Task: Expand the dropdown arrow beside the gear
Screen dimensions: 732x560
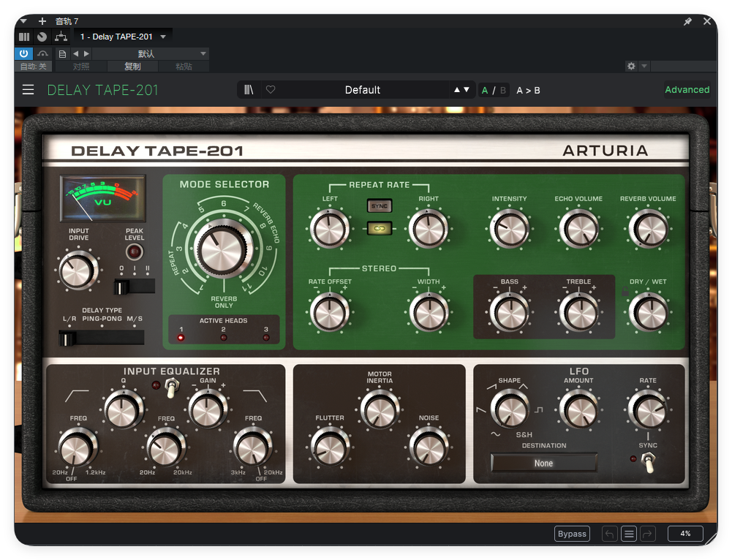Action: pyautogui.click(x=644, y=67)
